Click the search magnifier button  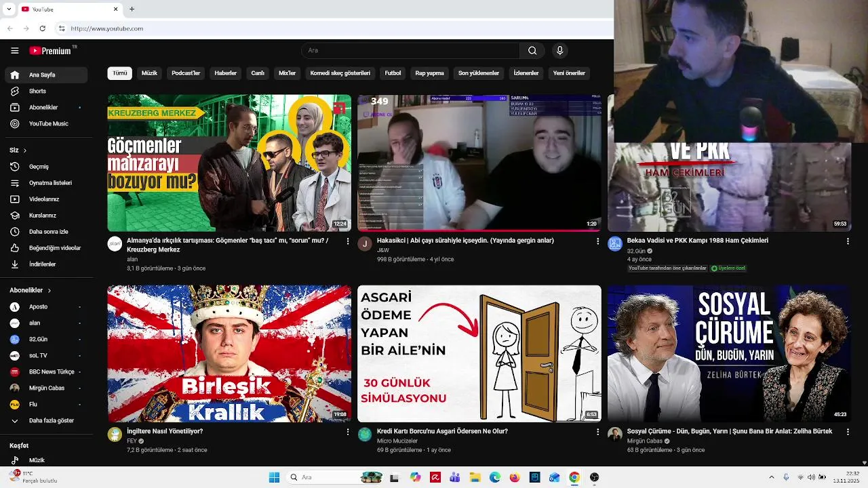click(532, 50)
